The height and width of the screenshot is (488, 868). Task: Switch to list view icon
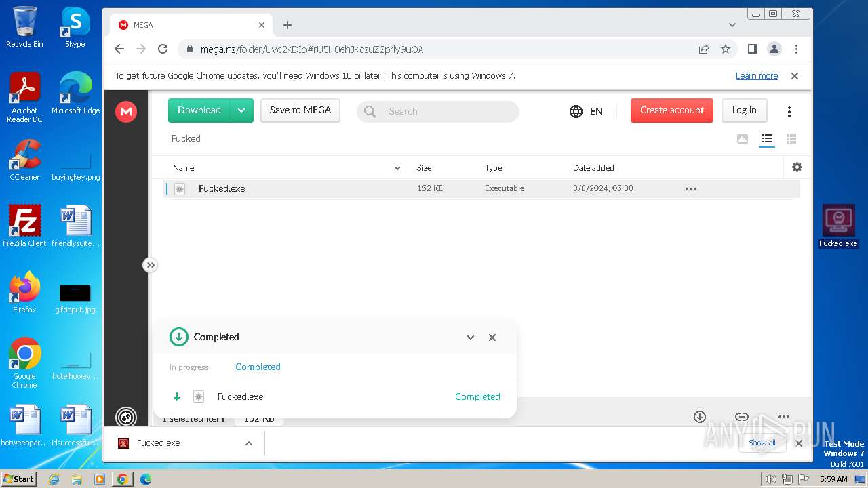(767, 139)
